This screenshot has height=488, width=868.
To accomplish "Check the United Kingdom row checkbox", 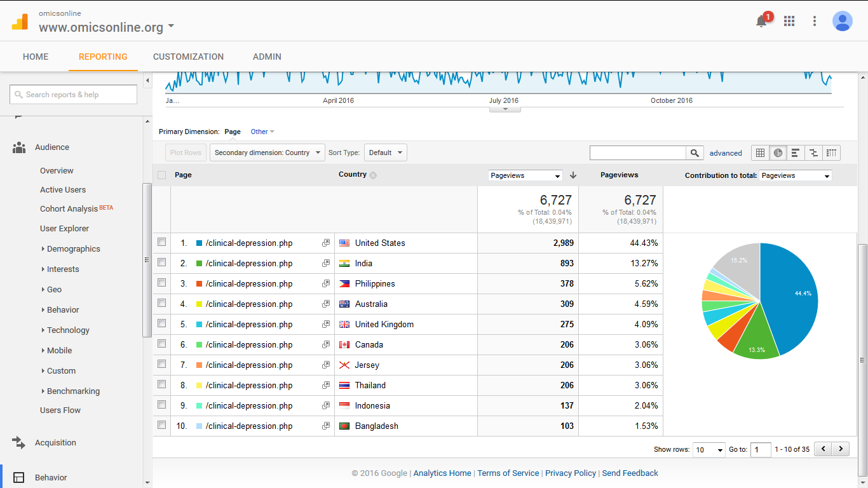I will (x=161, y=323).
